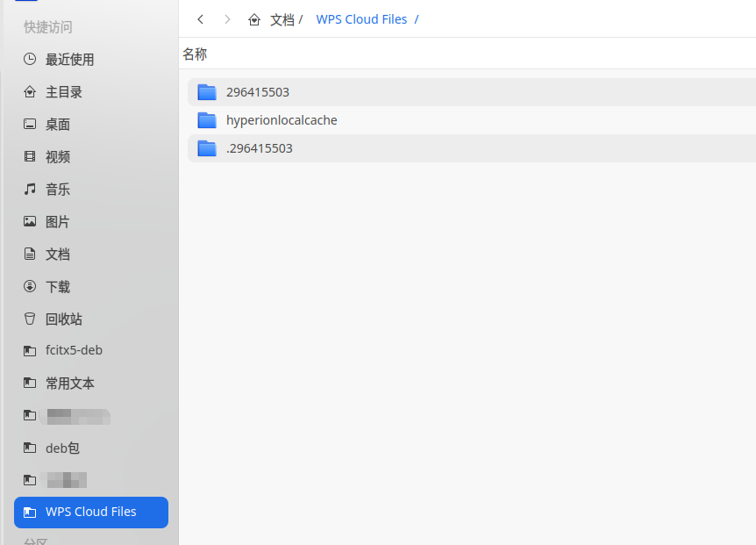This screenshot has width=756, height=545.
Task: Click the bookmark icon beside 常用文本
Action: [x=30, y=383]
